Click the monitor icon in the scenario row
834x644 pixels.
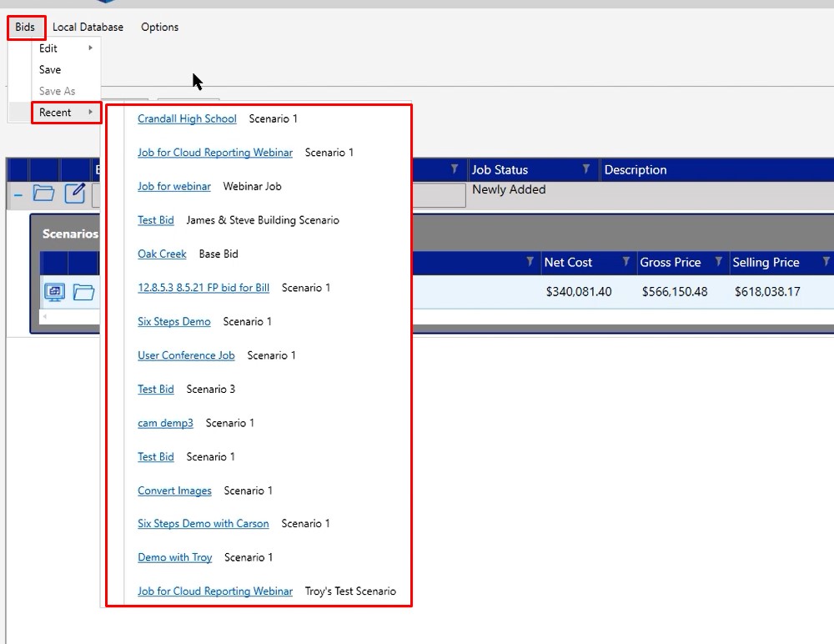point(55,292)
